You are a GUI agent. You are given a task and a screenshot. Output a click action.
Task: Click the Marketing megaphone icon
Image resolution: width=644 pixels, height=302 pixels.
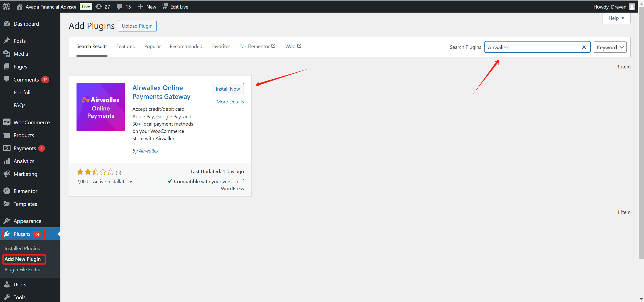7,174
